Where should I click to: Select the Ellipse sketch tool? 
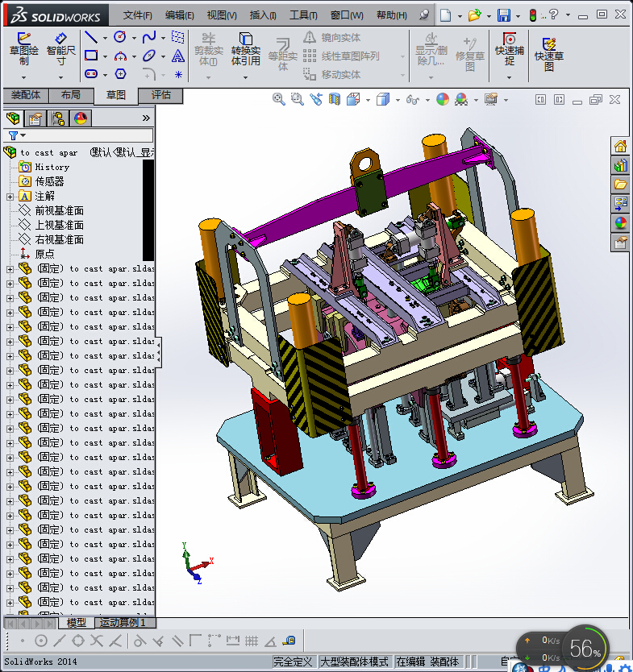(149, 56)
